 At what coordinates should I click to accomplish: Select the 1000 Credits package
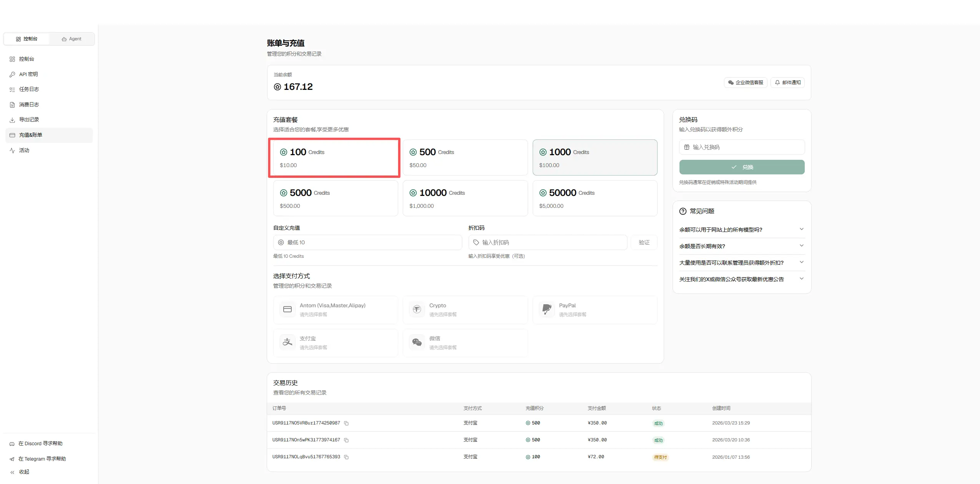tap(595, 157)
